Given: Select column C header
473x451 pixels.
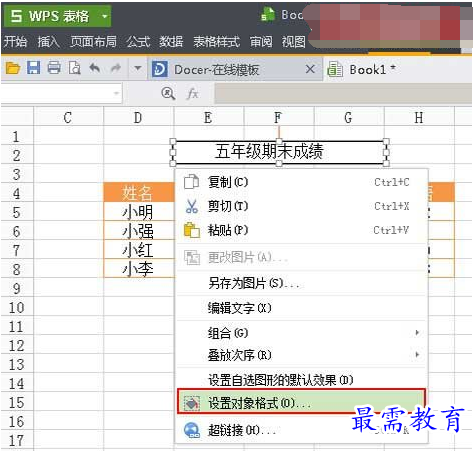Looking at the screenshot, I should tap(68, 118).
